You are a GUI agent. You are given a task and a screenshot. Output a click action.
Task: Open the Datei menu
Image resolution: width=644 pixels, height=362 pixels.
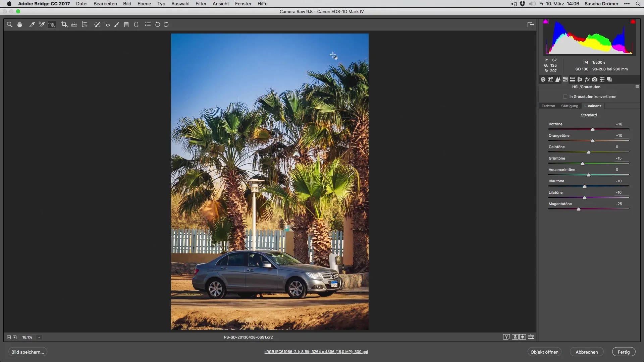pos(82,4)
